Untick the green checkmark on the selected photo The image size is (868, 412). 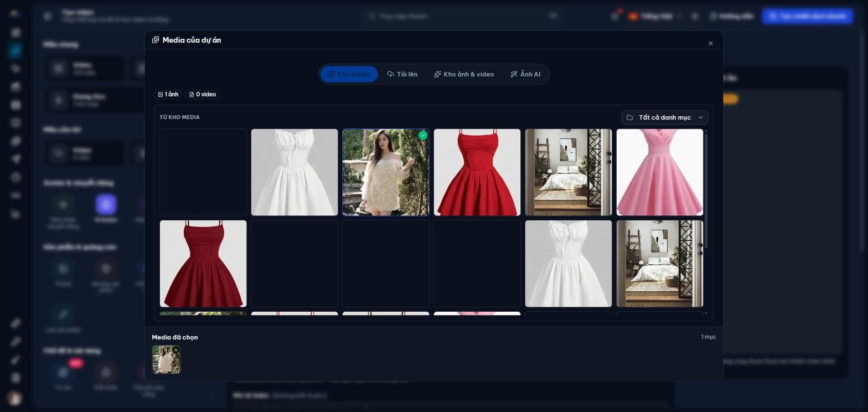(423, 135)
